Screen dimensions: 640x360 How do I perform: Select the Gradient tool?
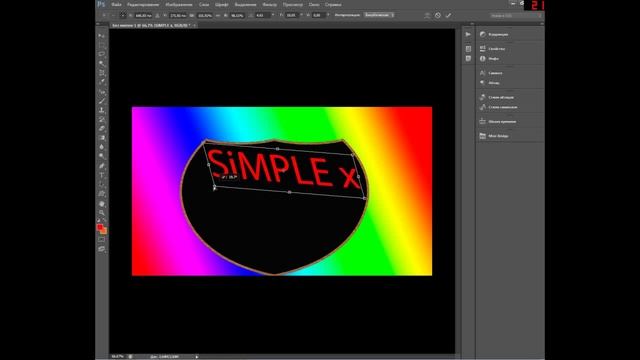point(101,138)
